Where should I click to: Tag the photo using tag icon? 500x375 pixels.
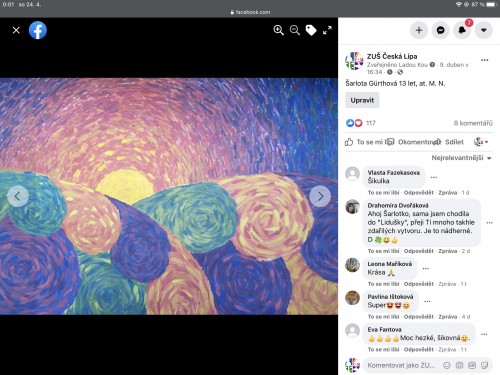[x=311, y=30]
